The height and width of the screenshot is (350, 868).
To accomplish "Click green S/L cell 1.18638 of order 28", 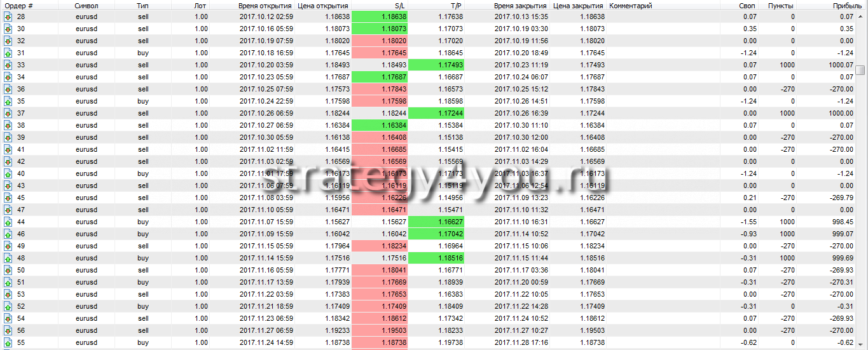I will pyautogui.click(x=379, y=17).
